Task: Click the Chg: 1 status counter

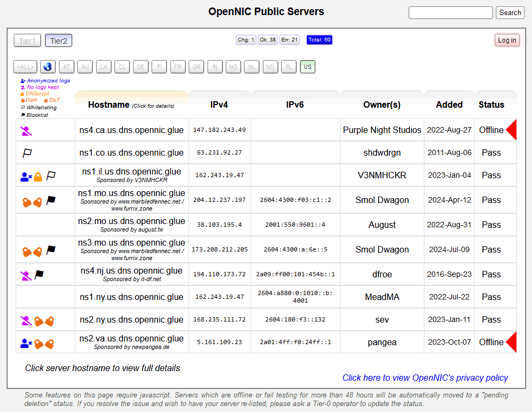Action: 246,40
